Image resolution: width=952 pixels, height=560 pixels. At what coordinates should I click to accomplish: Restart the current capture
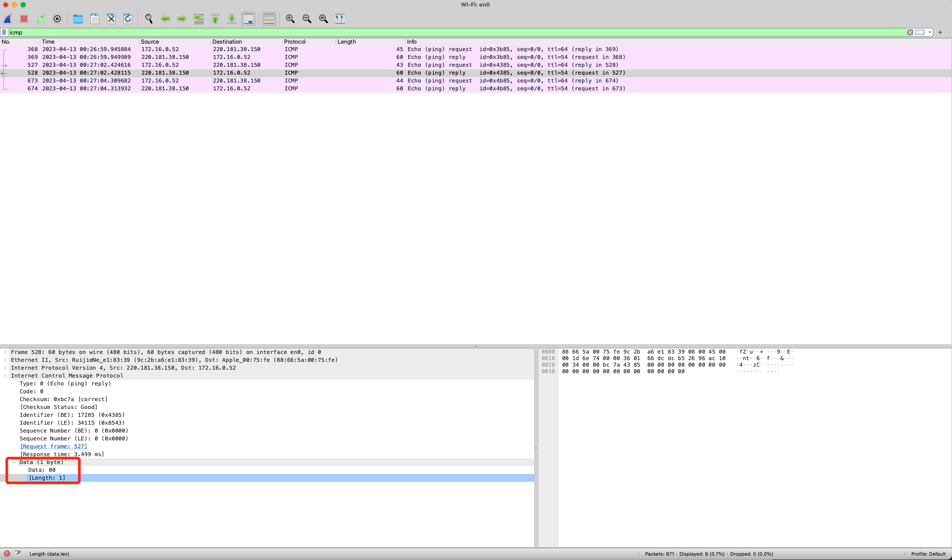tap(40, 19)
